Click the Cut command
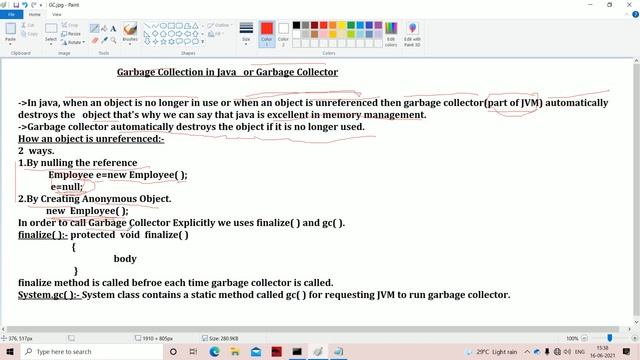 [29, 25]
